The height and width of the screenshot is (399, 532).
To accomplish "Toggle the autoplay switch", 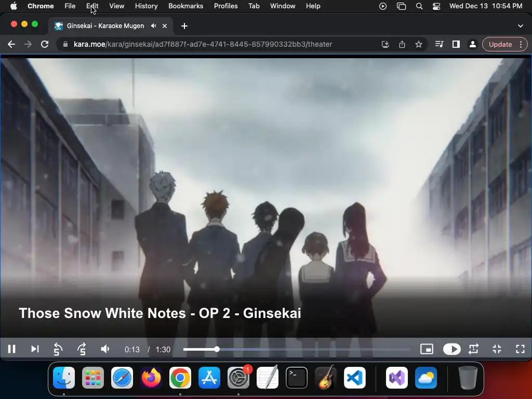I will pyautogui.click(x=451, y=349).
